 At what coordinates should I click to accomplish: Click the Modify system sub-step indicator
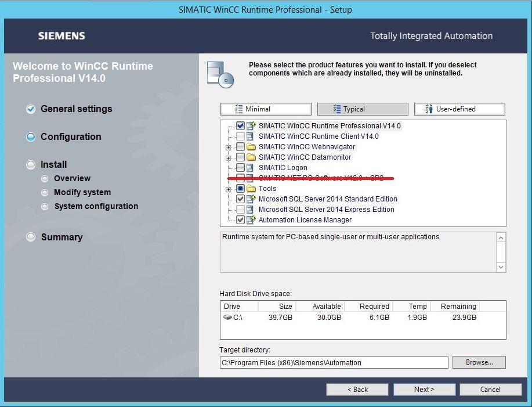(45, 192)
